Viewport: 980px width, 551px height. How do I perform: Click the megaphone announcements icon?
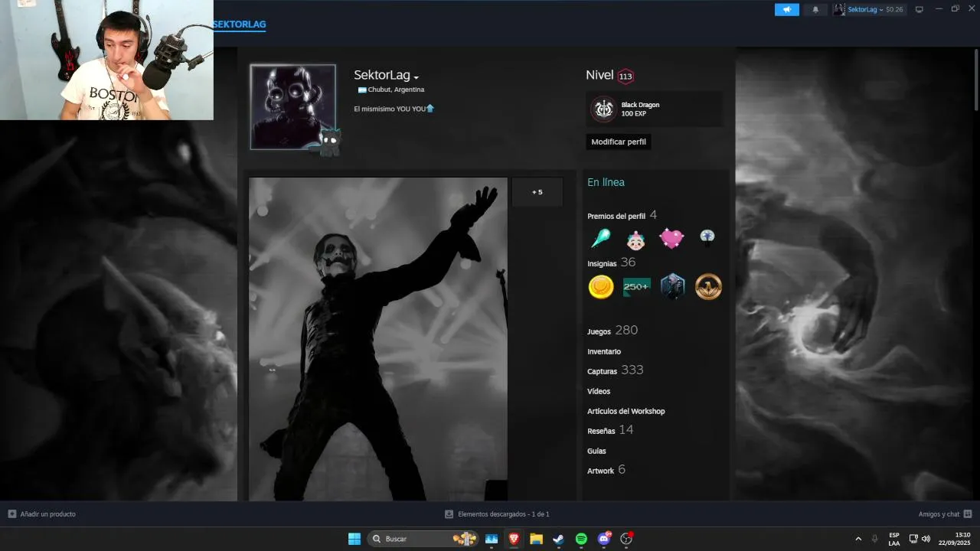786,10
